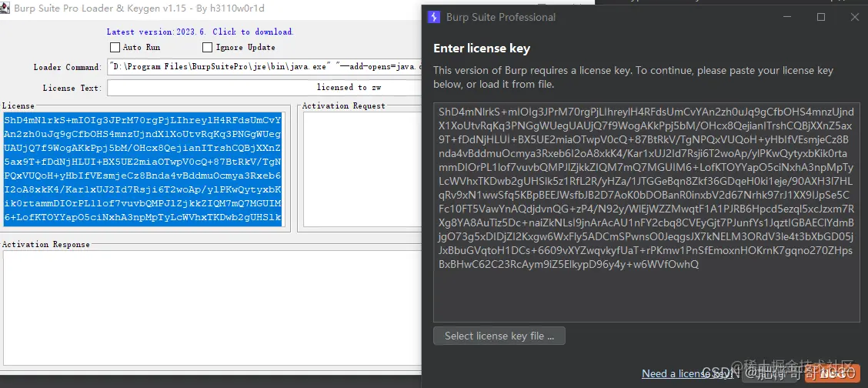
Task: Focus the Activation Request text area
Action: point(362,169)
